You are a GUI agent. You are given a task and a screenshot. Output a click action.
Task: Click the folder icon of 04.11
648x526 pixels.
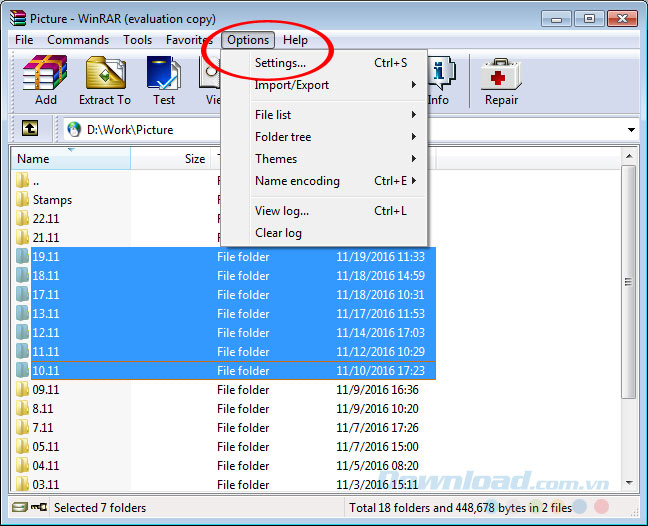pos(22,466)
